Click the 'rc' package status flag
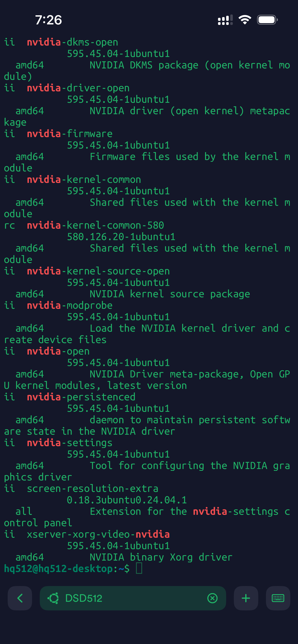Screen dimensions: 298x644 point(10,225)
